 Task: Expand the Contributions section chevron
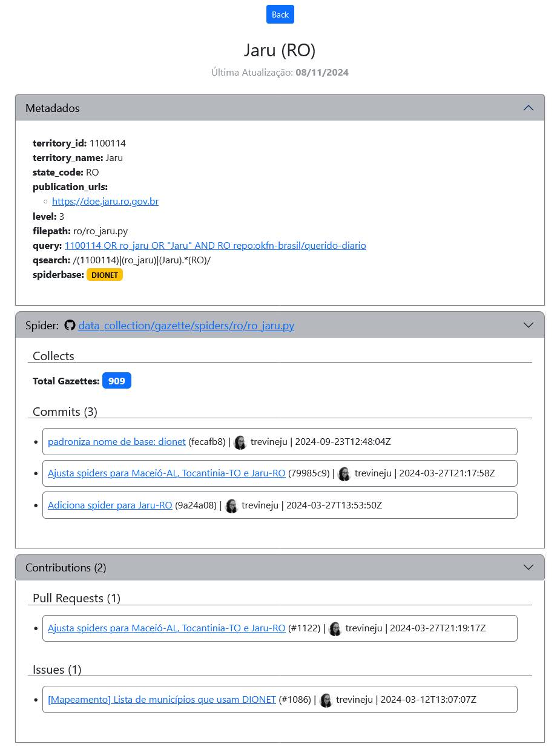(x=528, y=567)
